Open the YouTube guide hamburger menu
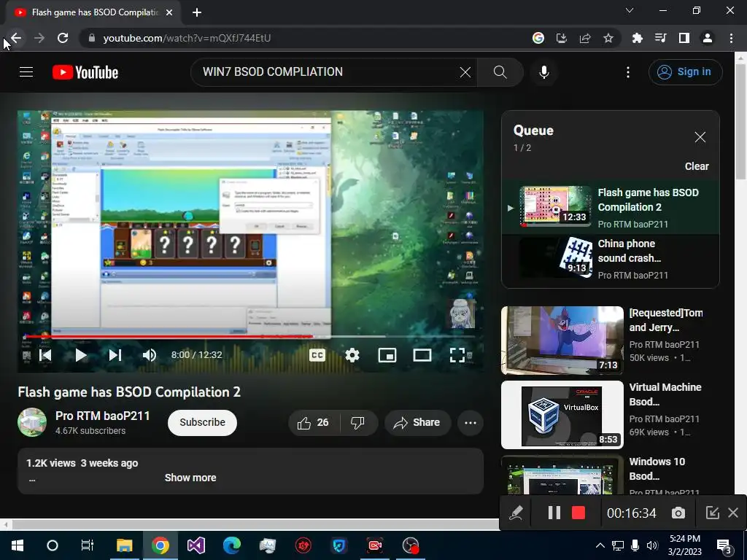747x560 pixels. (x=26, y=72)
